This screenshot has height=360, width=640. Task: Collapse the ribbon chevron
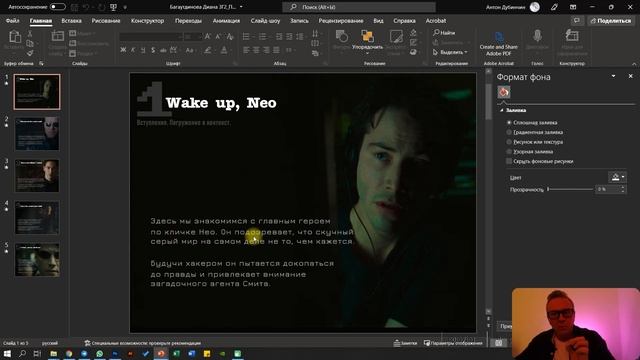click(x=634, y=64)
